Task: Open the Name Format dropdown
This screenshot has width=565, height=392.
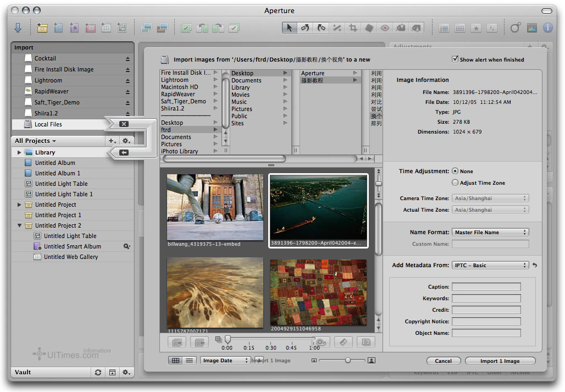Action: click(x=490, y=233)
